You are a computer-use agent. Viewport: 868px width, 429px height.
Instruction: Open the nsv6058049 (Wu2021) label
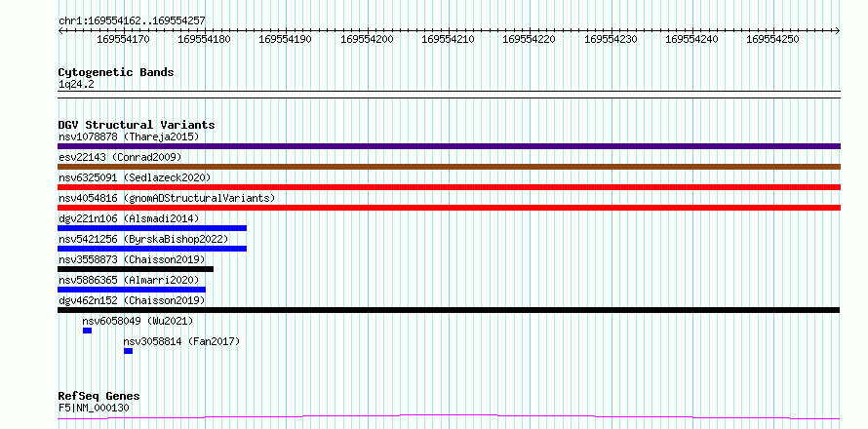(x=138, y=321)
